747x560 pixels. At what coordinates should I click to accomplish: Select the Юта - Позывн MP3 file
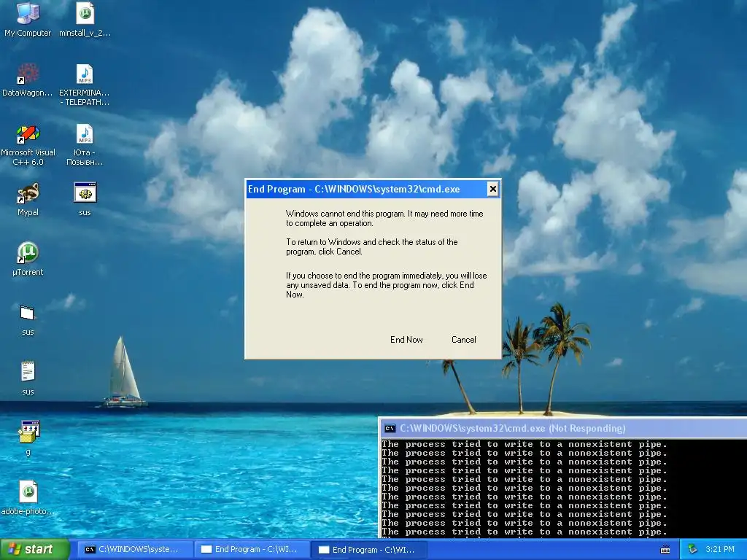pyautogui.click(x=85, y=144)
